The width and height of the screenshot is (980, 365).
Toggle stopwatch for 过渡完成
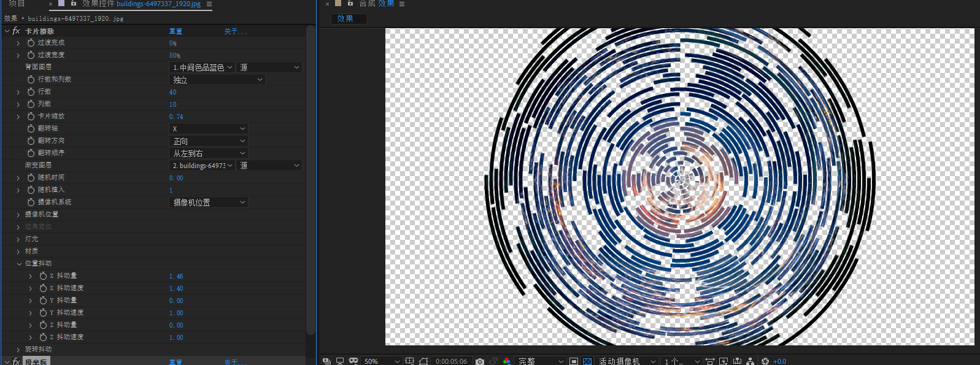click(x=31, y=43)
